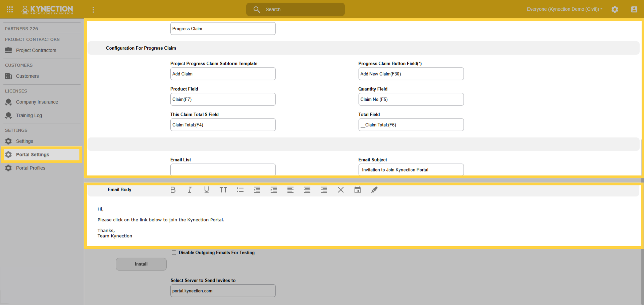Select Portal Settings in sidebar
Screen dimensions: 644x305
tap(42, 154)
